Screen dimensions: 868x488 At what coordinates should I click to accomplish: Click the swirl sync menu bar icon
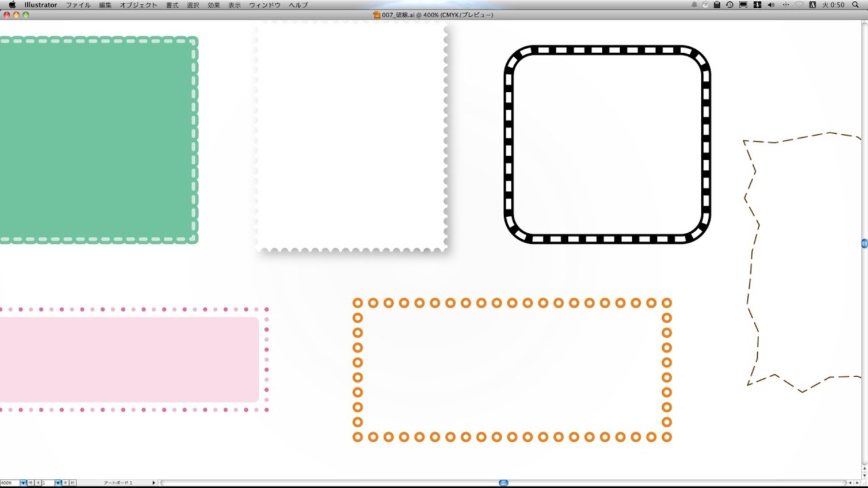[705, 5]
